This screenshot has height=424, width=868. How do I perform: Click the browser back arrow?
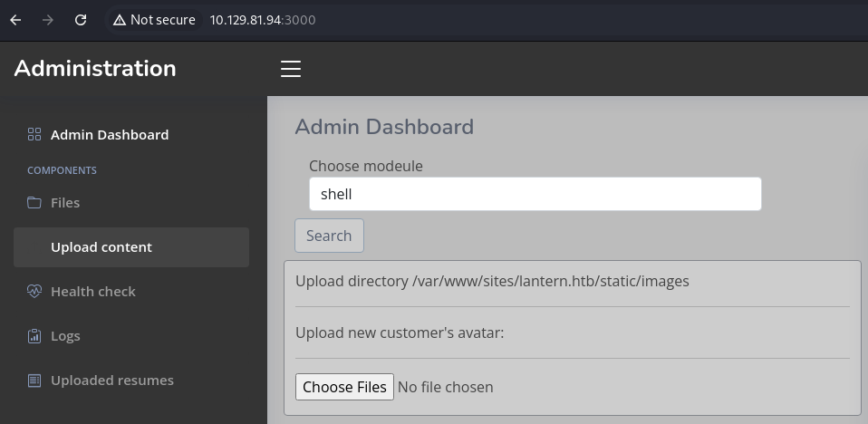(x=15, y=20)
